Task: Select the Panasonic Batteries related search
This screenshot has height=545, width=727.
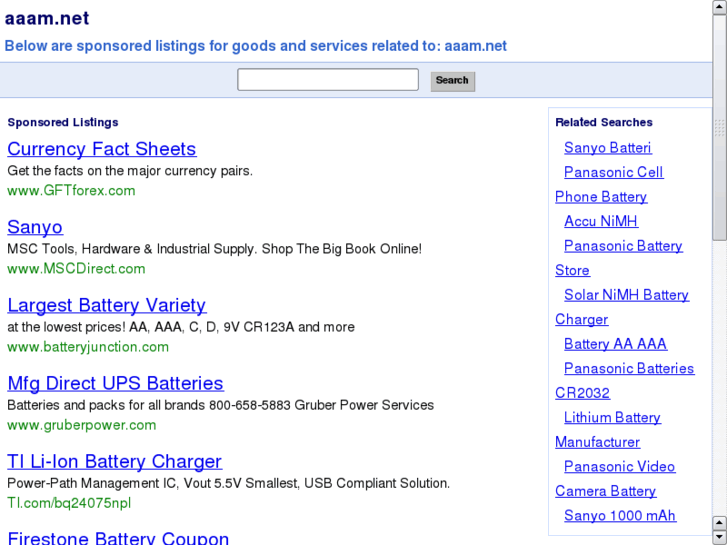Action: [x=629, y=369]
